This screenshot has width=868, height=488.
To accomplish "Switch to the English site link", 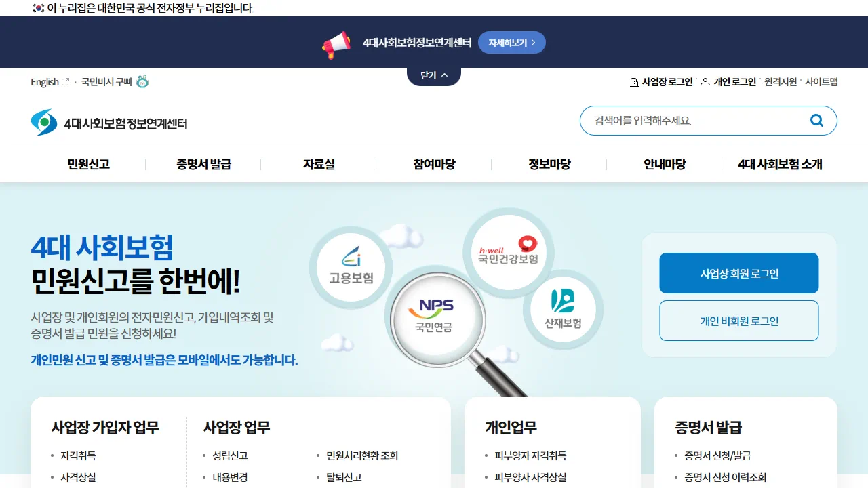I will point(50,82).
